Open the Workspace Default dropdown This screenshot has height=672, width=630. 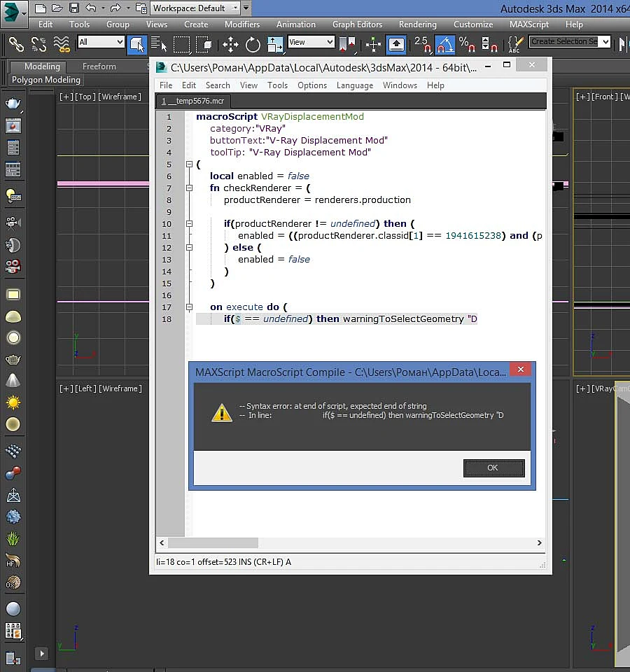tap(195, 8)
